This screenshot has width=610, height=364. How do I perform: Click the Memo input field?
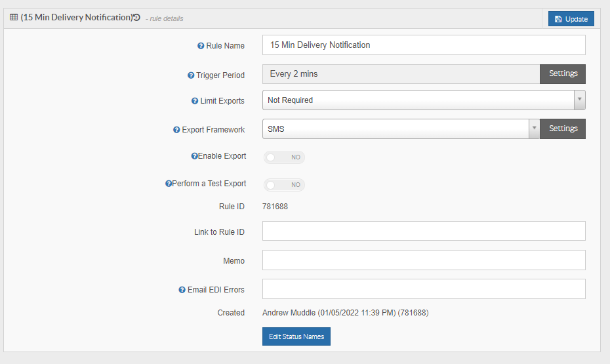click(x=424, y=260)
